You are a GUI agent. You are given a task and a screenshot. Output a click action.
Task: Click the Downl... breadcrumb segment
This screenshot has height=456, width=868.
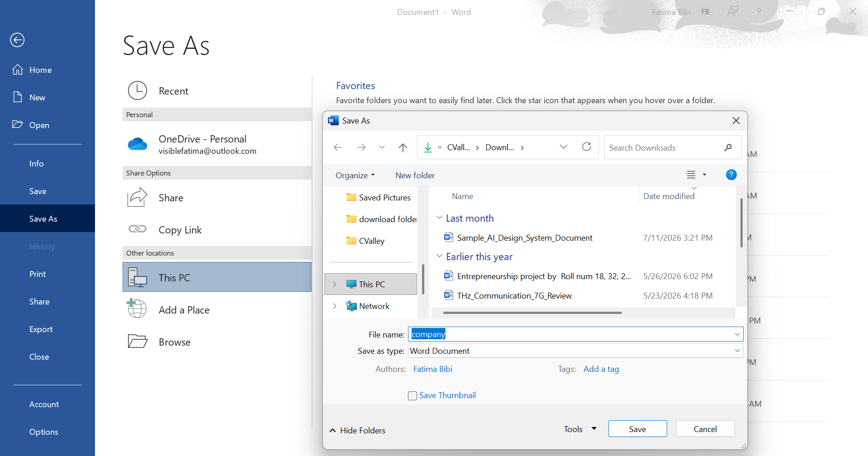499,147
